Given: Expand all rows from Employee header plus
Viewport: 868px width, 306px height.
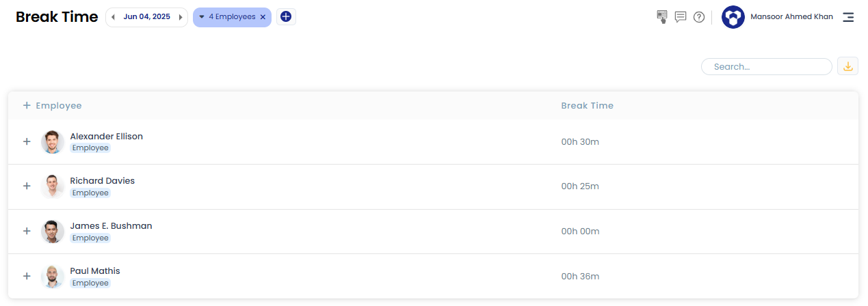Looking at the screenshot, I should coord(27,105).
